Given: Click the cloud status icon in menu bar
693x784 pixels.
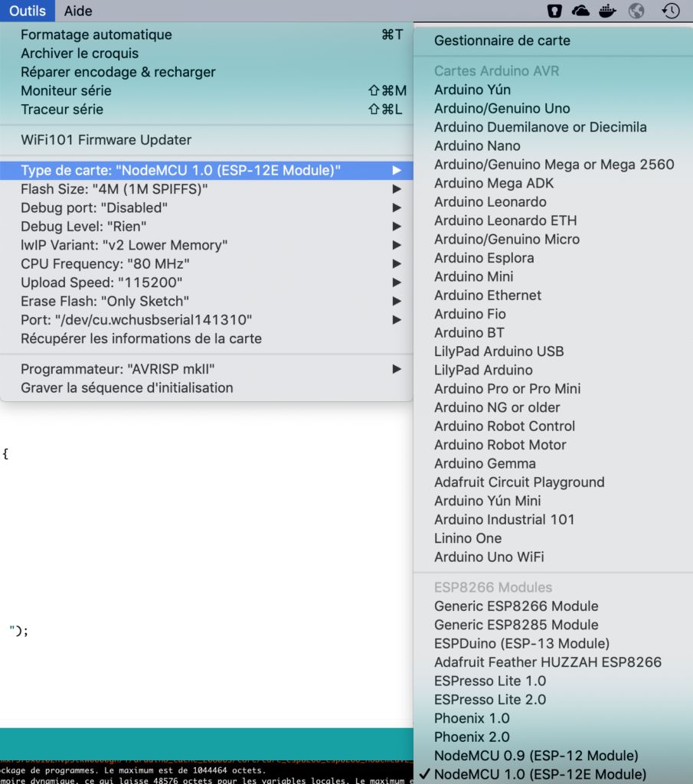Looking at the screenshot, I should tap(580, 11).
